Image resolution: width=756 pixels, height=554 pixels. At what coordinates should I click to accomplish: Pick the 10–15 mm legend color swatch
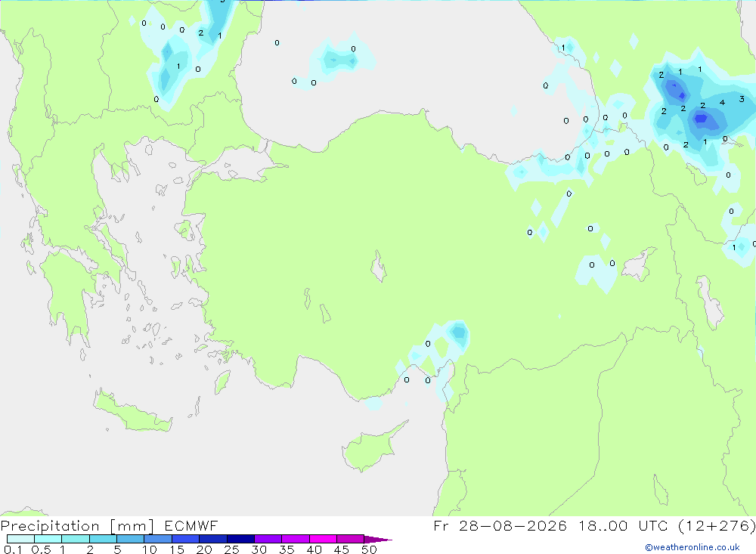[158, 539]
